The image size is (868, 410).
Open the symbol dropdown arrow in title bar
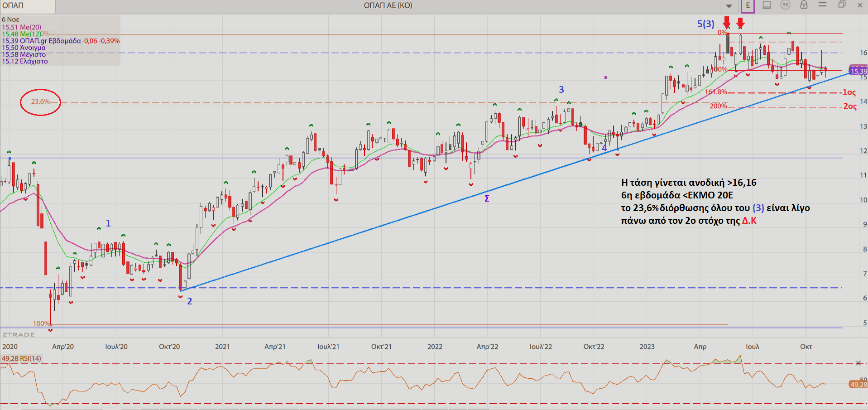point(729,6)
